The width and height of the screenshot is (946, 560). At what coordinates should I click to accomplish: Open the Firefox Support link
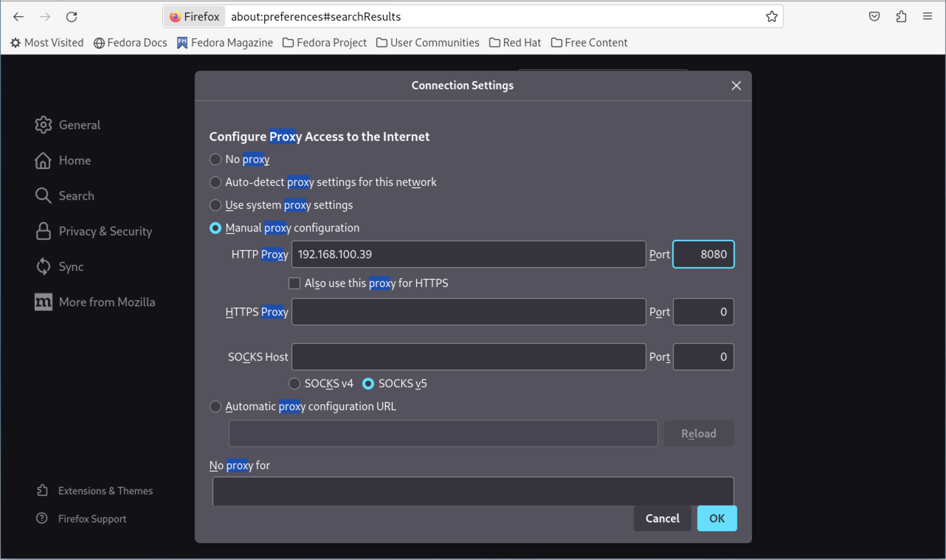point(92,518)
